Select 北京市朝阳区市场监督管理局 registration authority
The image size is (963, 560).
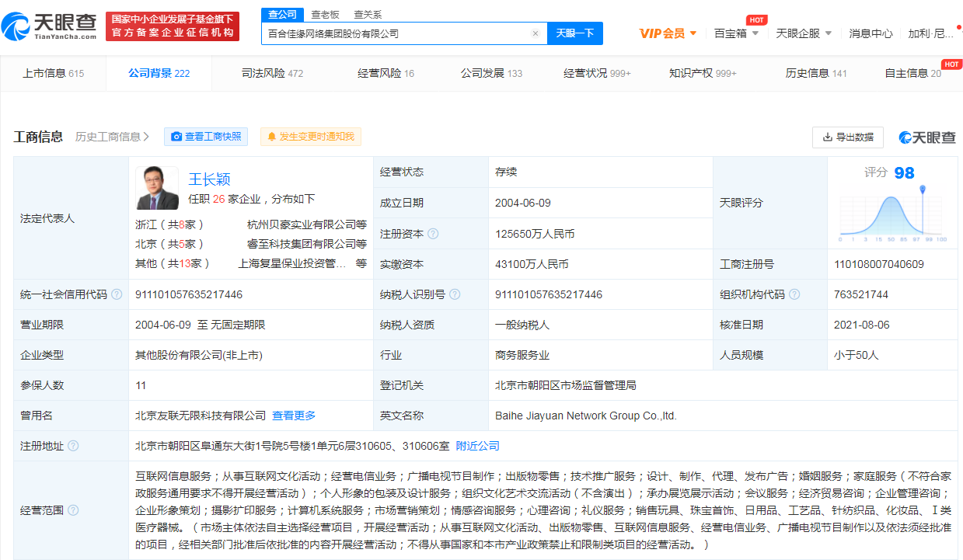566,385
